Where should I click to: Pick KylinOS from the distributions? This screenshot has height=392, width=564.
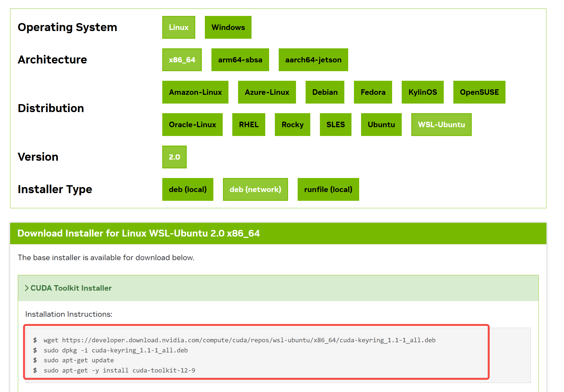(423, 92)
